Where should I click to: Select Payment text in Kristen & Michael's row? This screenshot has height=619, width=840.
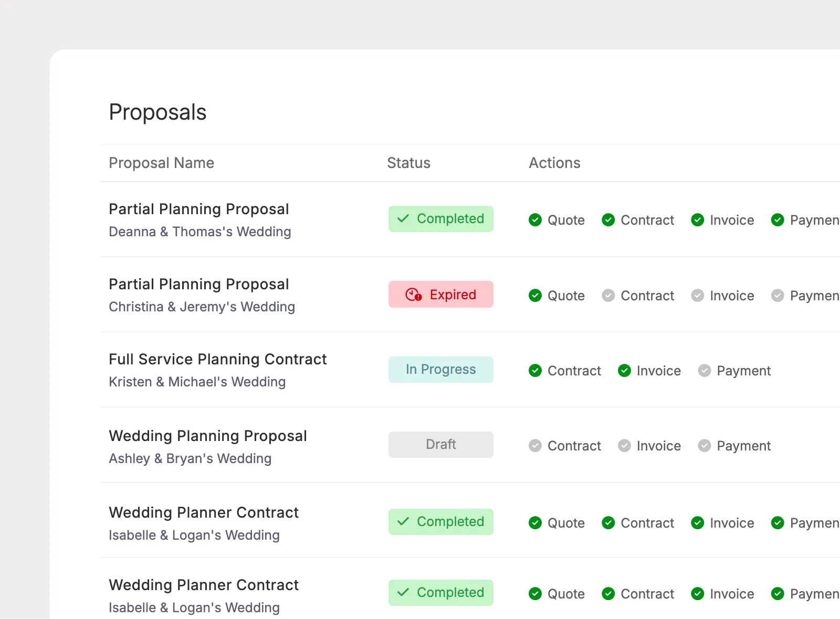[x=744, y=371]
